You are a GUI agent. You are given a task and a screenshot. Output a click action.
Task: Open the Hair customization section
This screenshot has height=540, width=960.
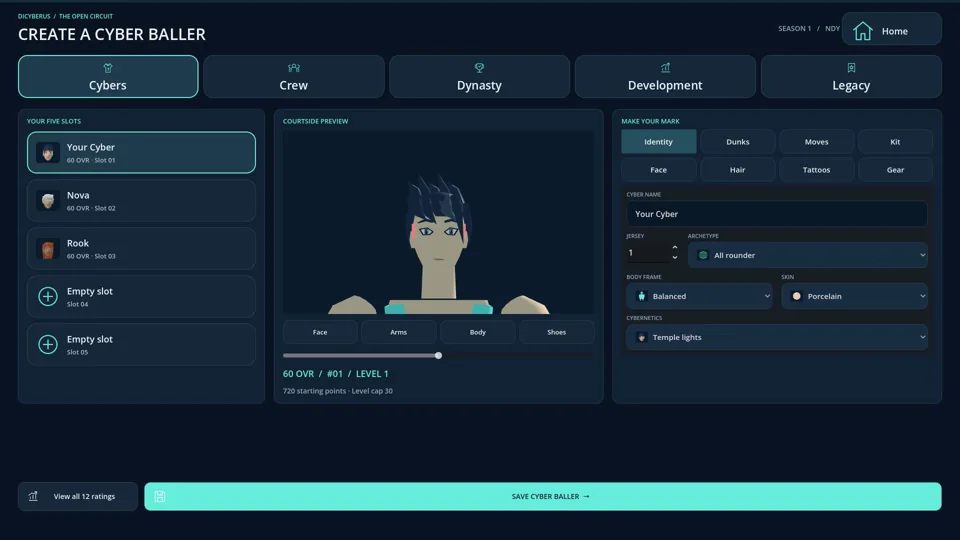(737, 170)
